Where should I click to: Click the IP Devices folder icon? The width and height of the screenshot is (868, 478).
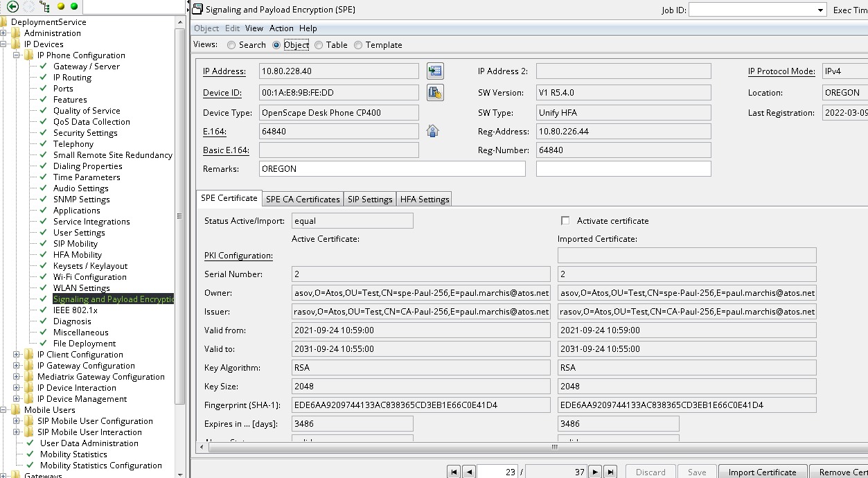16,44
